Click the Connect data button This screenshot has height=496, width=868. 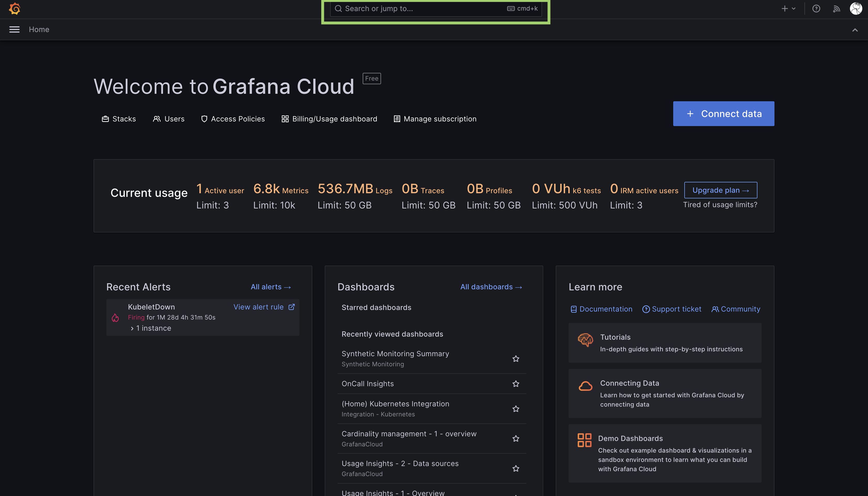tap(724, 113)
